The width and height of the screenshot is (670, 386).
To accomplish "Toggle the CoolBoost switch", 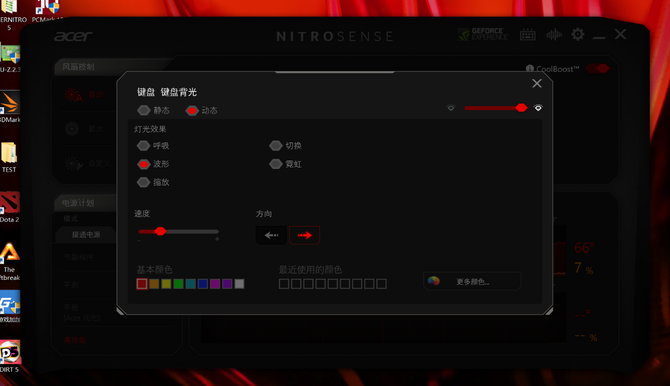I will point(598,68).
